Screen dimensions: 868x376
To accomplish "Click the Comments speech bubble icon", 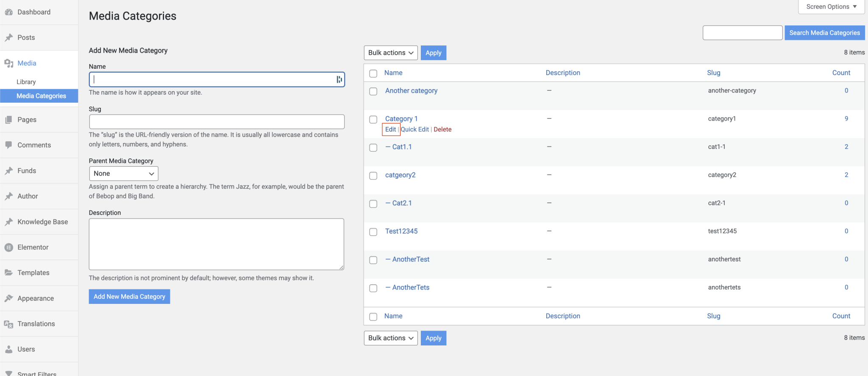I will (x=8, y=145).
